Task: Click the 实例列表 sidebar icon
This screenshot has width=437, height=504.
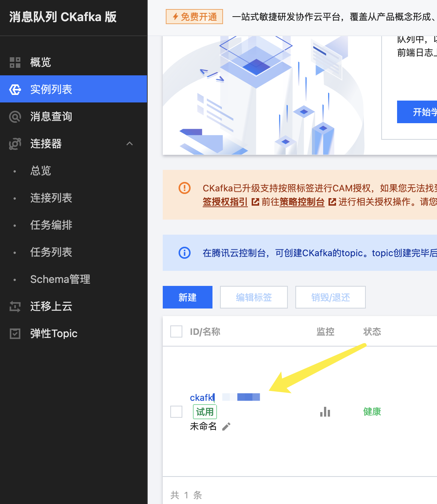Action: coord(15,90)
